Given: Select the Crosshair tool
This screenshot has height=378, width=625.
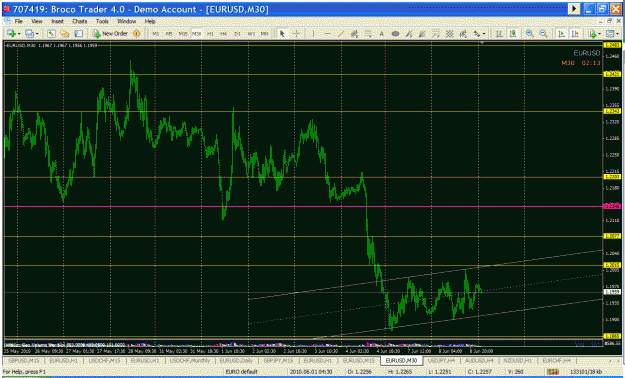Looking at the screenshot, I should point(296,34).
